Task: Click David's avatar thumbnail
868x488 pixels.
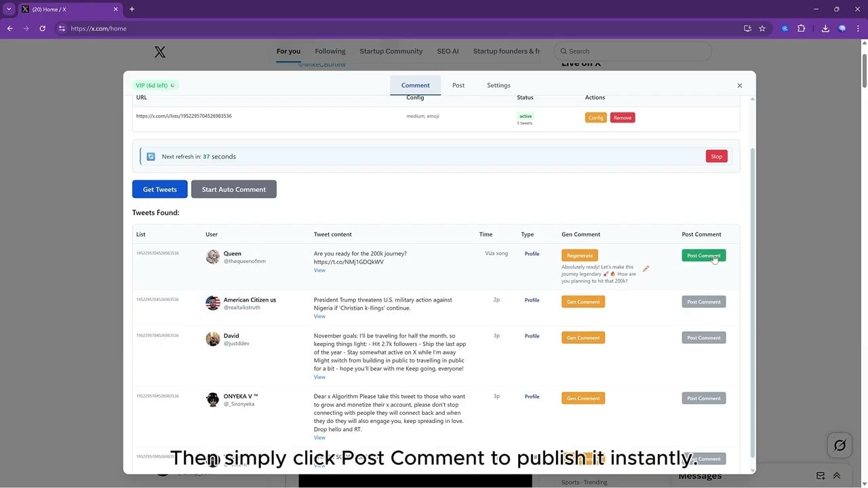Action: (x=213, y=339)
